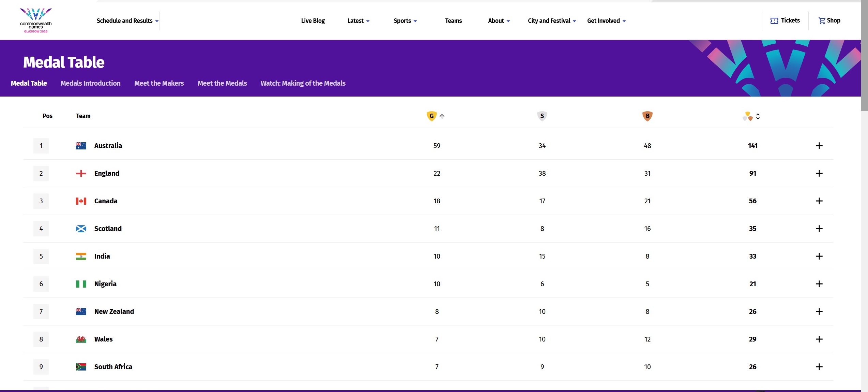868x392 pixels.
Task: Click the England team name
Action: pos(107,173)
